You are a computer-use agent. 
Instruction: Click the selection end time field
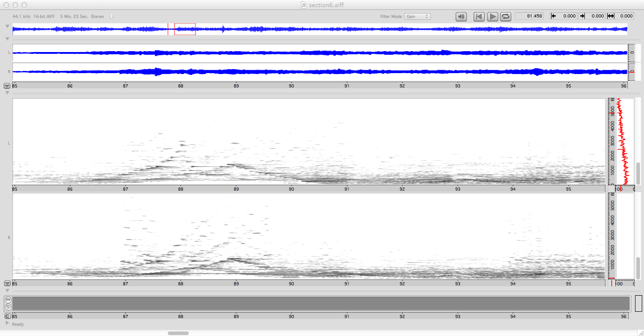tap(595, 16)
